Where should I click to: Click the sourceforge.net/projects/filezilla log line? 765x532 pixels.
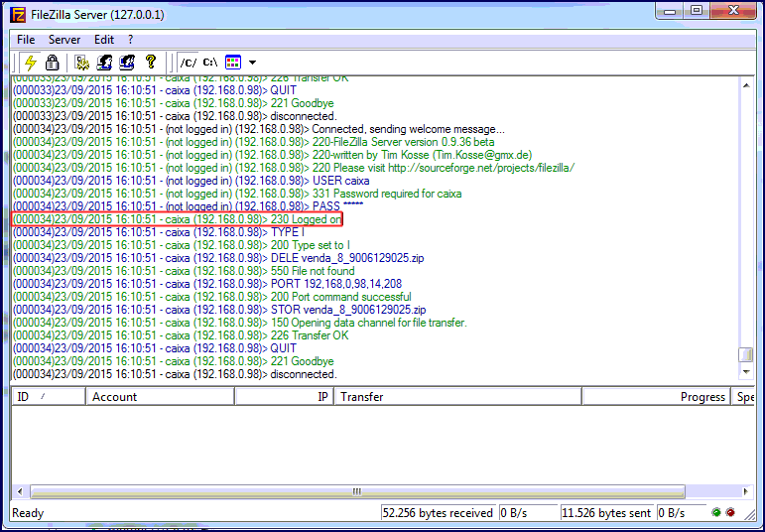pos(294,168)
